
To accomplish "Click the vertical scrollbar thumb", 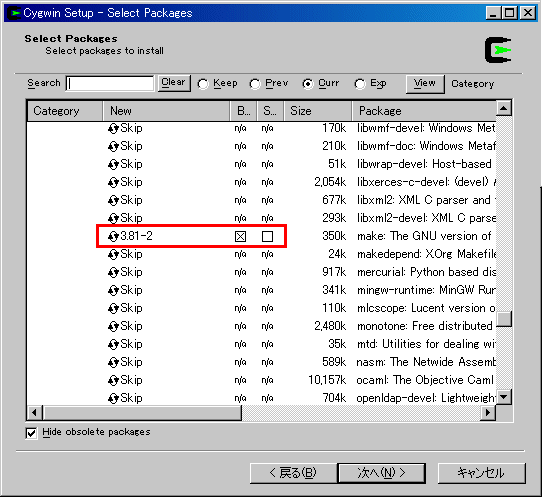I will tap(504, 319).
